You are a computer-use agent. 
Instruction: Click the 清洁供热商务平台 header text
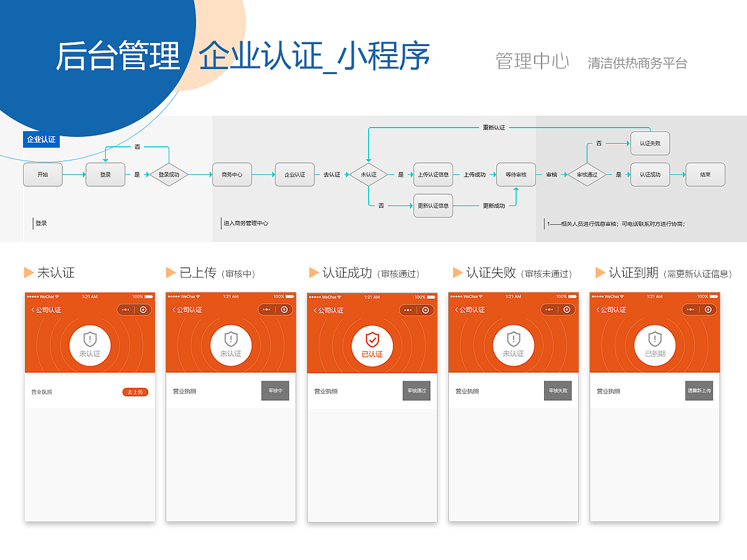pos(637,63)
